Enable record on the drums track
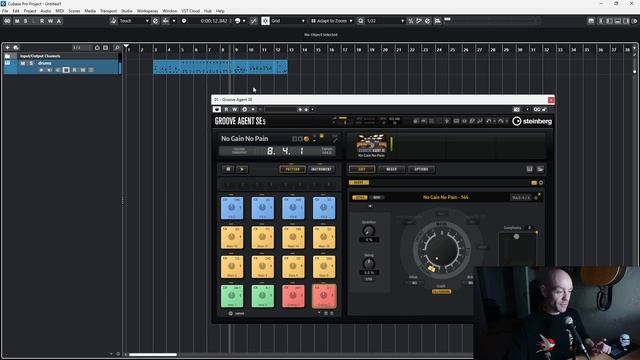 pos(41,70)
